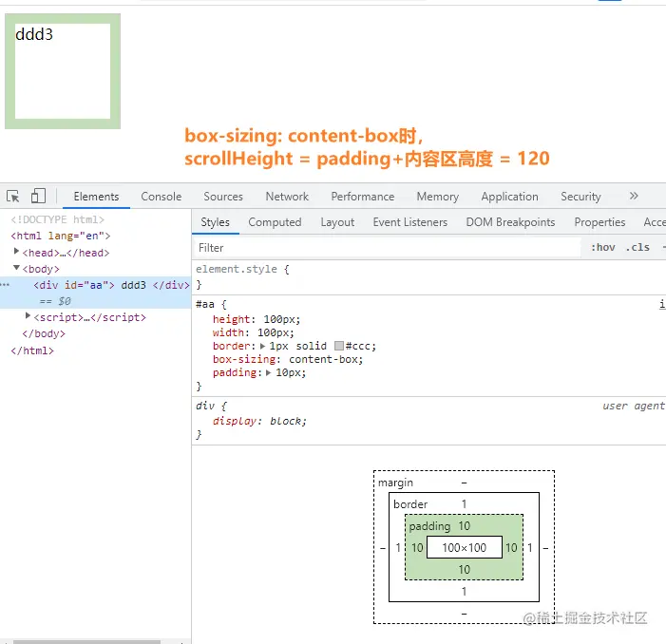The height and width of the screenshot is (644, 666).
Task: Click the ddd3 box on the page
Action: coord(63,71)
